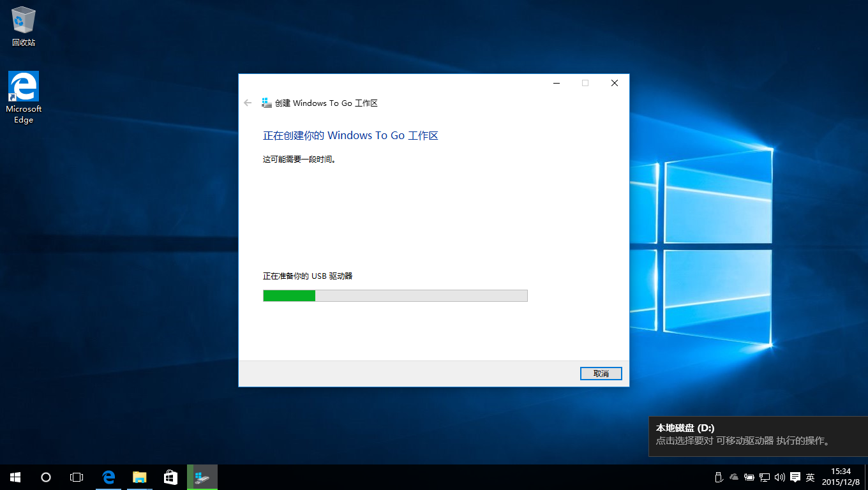This screenshot has height=490, width=868.
Task: Select the Microsoft Edge desktop shortcut
Action: point(24,98)
